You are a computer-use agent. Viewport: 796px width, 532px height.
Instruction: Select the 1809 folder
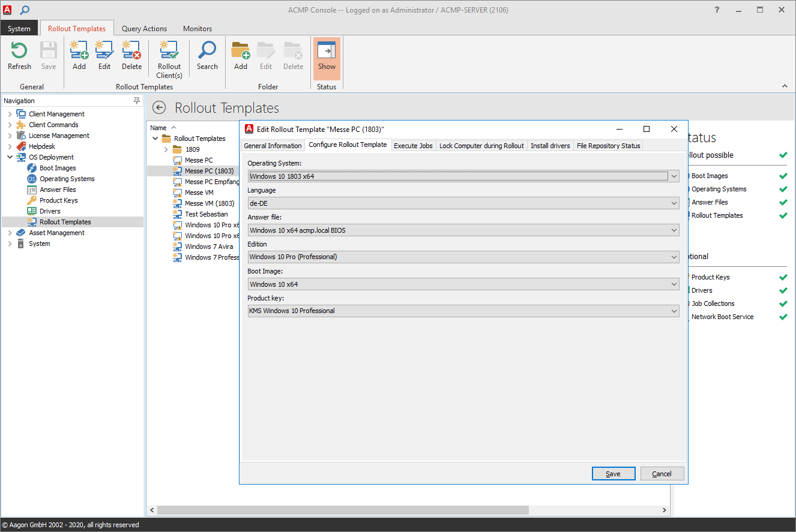pos(193,149)
